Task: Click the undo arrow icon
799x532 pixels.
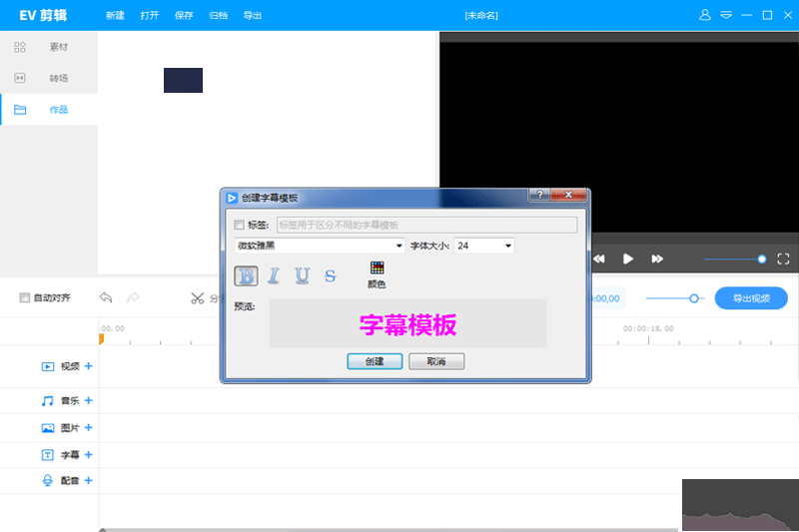Action: tap(106, 297)
